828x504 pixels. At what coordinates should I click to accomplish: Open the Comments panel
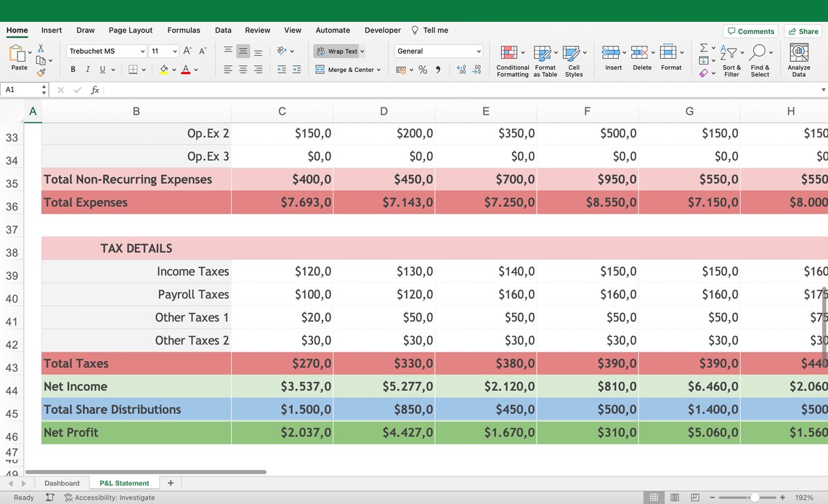tap(750, 31)
